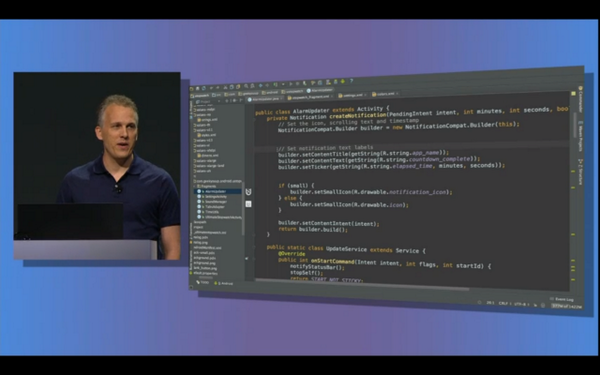
Task: Select TimeUtils class in project tree
Action: 213,212
